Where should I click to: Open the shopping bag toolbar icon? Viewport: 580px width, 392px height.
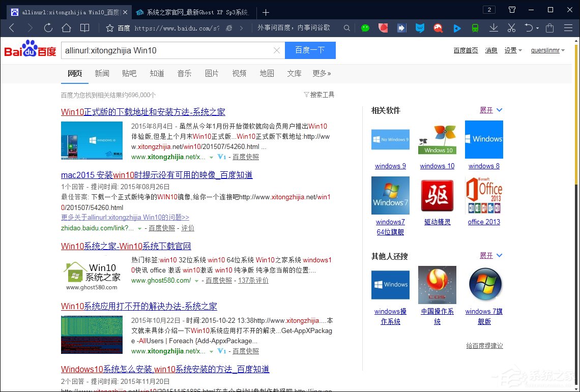[549, 27]
